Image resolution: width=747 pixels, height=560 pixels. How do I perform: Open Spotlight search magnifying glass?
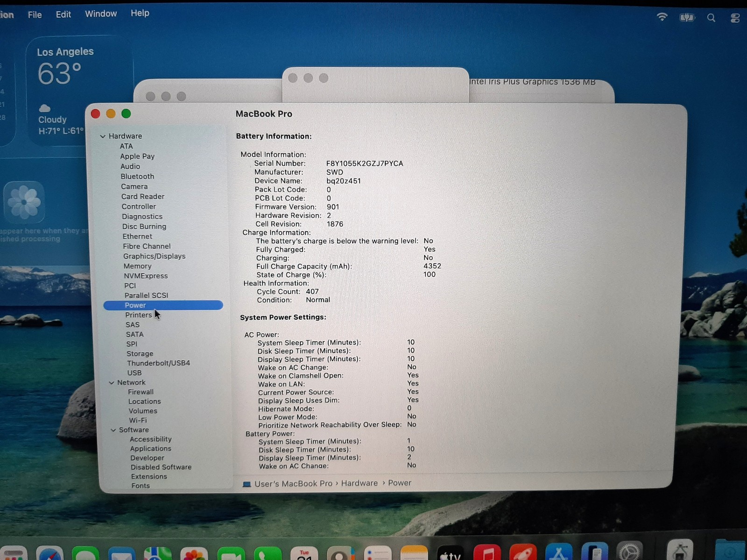pyautogui.click(x=711, y=18)
